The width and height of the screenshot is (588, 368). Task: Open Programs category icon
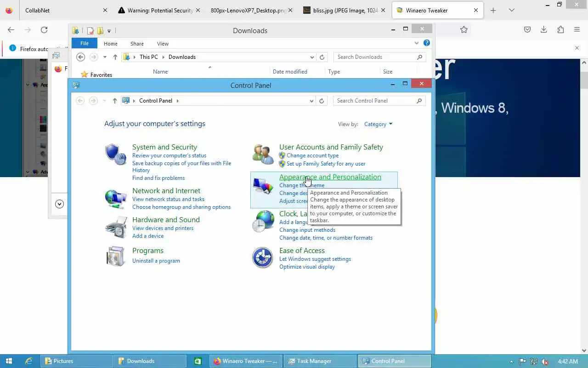tap(115, 256)
